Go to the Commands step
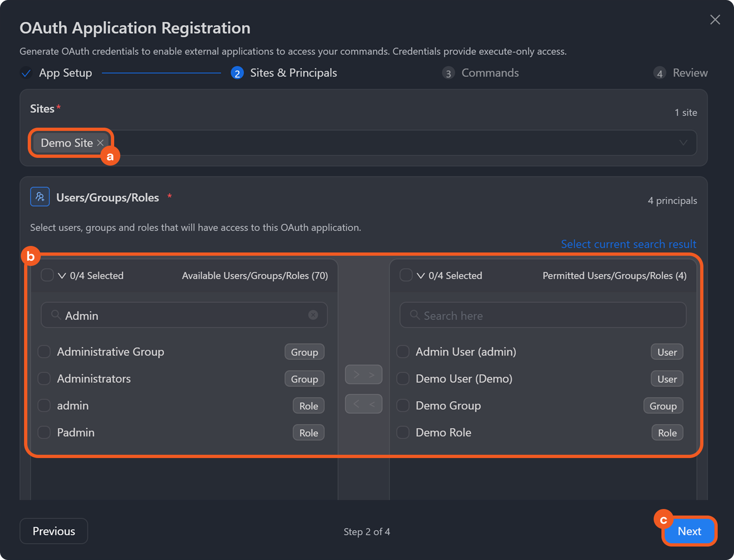 pyautogui.click(x=489, y=73)
